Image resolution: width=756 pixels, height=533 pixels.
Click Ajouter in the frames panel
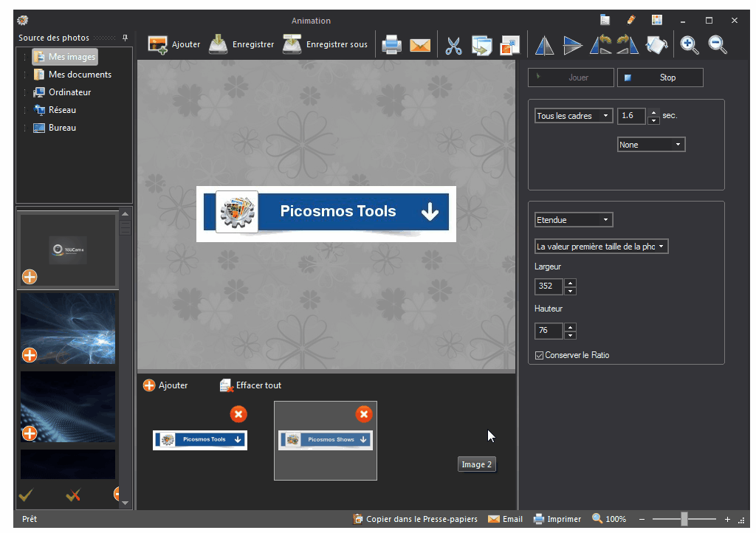165,385
